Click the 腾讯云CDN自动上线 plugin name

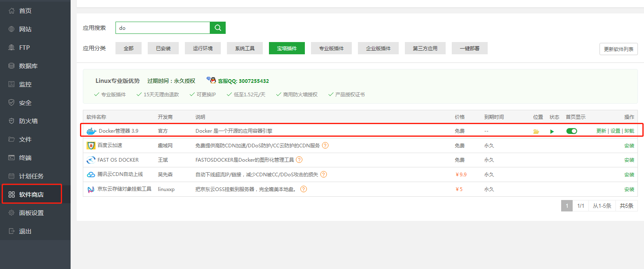point(120,174)
